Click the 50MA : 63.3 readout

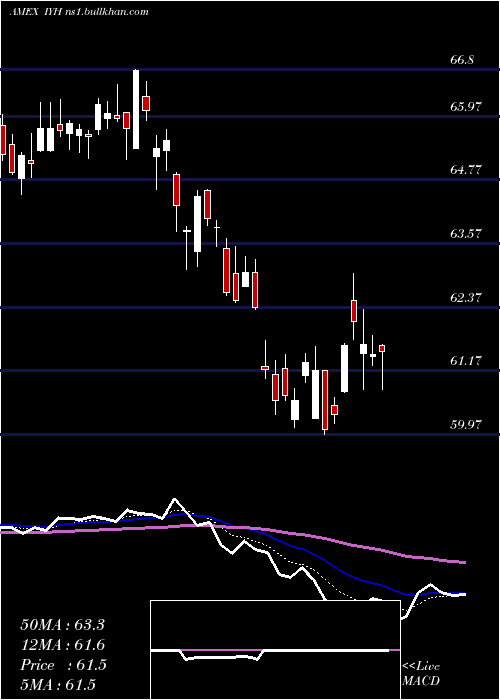click(x=62, y=625)
